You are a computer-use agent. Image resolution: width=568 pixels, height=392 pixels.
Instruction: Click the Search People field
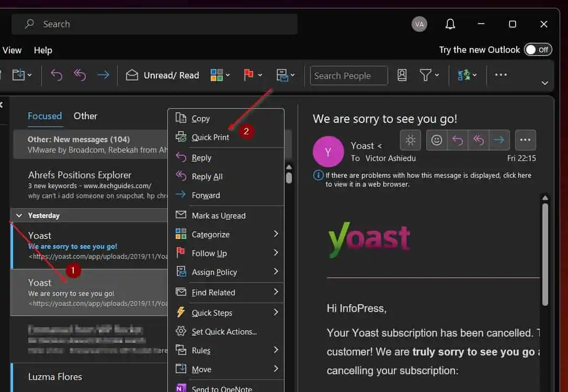pyautogui.click(x=349, y=76)
